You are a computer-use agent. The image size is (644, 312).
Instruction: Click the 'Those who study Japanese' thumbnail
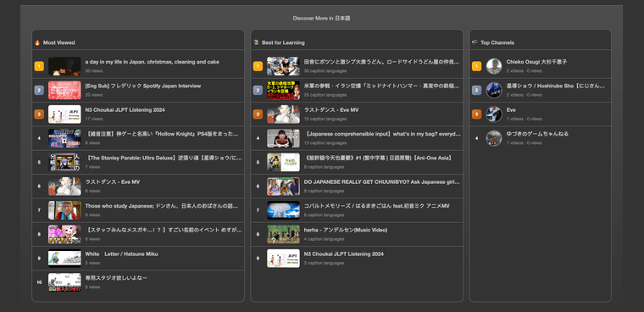tap(64, 210)
